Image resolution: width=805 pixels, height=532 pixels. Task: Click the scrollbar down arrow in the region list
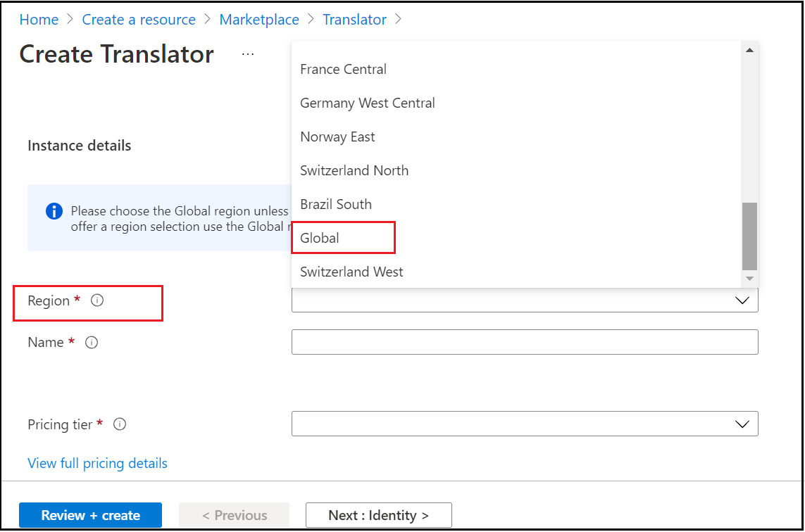point(749,279)
